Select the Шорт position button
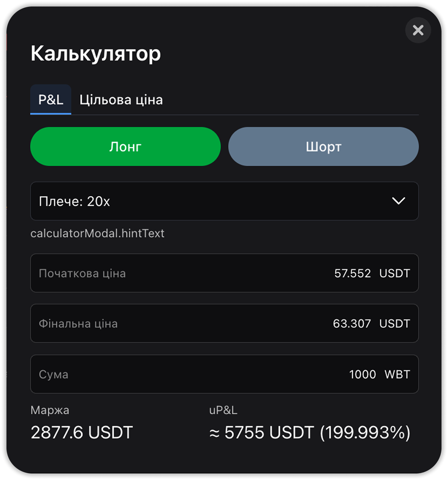 click(x=323, y=146)
